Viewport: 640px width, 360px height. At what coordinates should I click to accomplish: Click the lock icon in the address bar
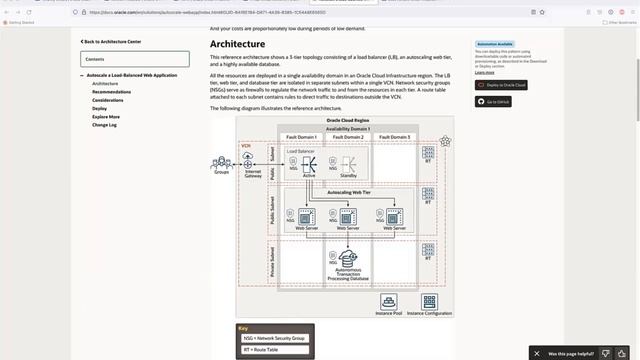(x=84, y=12)
